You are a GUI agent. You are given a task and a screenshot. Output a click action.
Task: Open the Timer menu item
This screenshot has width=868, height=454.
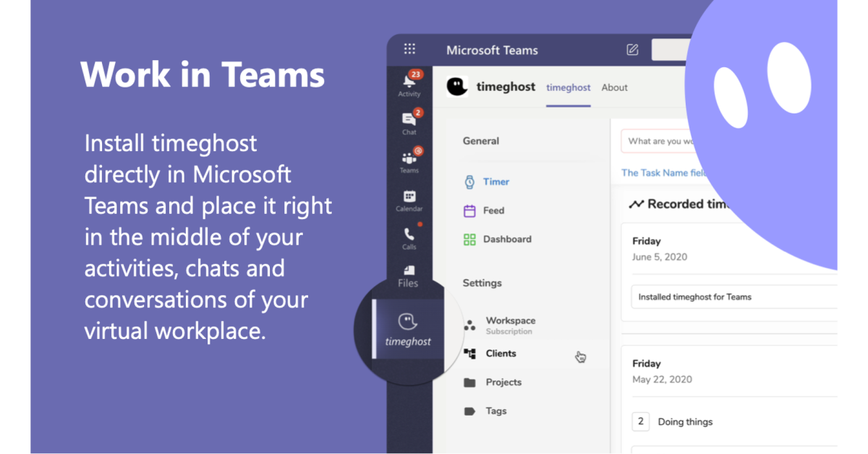tap(495, 182)
